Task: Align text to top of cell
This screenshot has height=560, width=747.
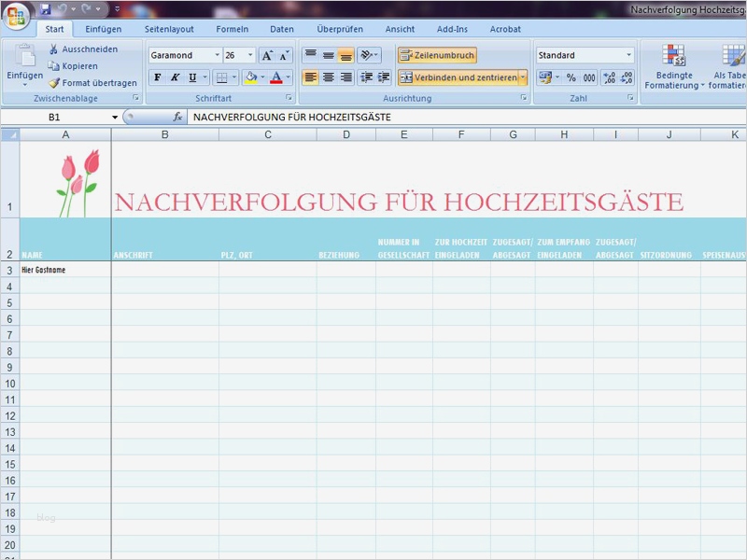Action: (x=311, y=55)
